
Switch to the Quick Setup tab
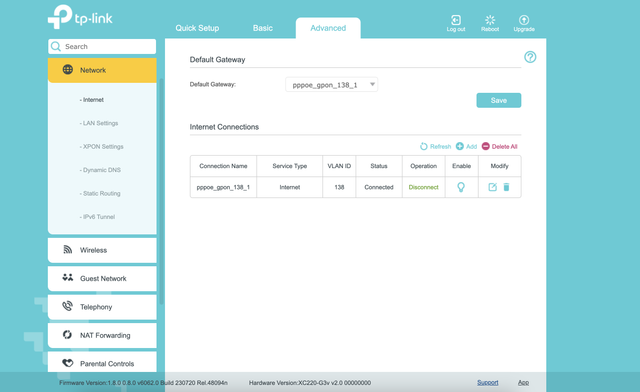[x=197, y=28]
